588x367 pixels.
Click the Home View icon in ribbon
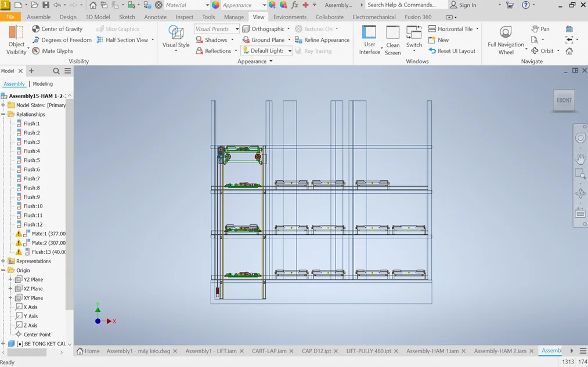569,51
